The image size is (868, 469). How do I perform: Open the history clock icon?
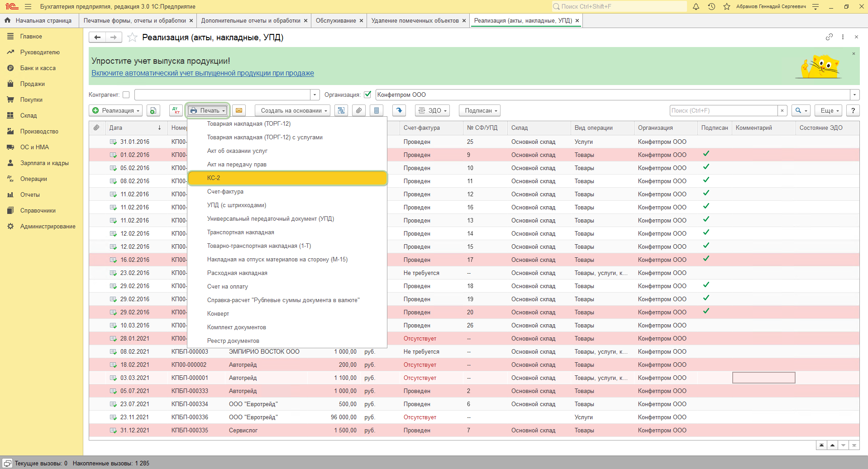click(711, 7)
